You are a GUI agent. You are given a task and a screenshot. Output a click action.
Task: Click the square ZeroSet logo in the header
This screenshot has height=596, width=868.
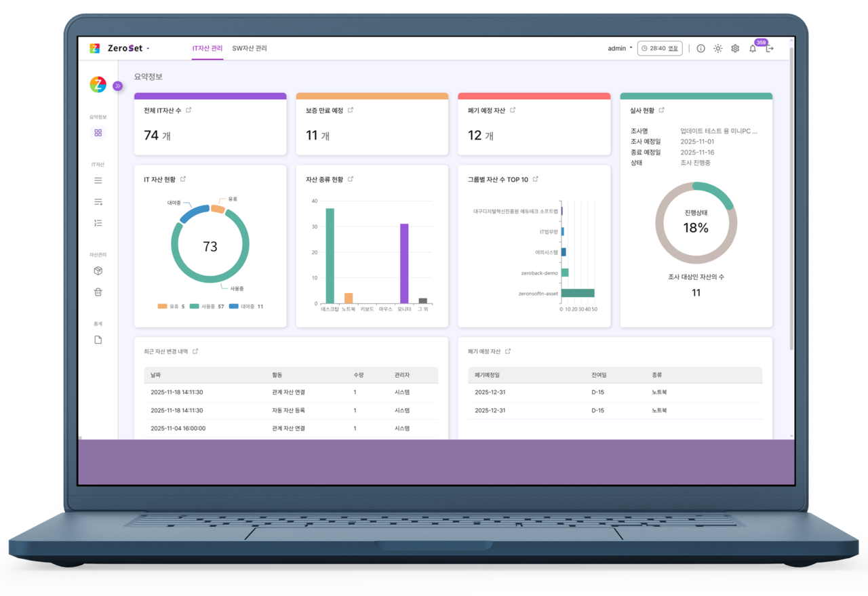point(95,48)
